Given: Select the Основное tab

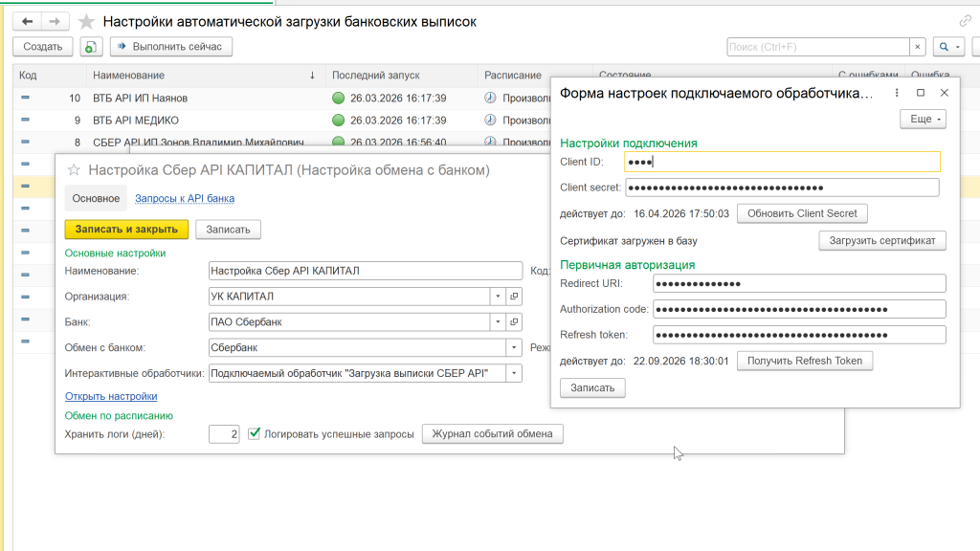Looking at the screenshot, I should pyautogui.click(x=96, y=199).
